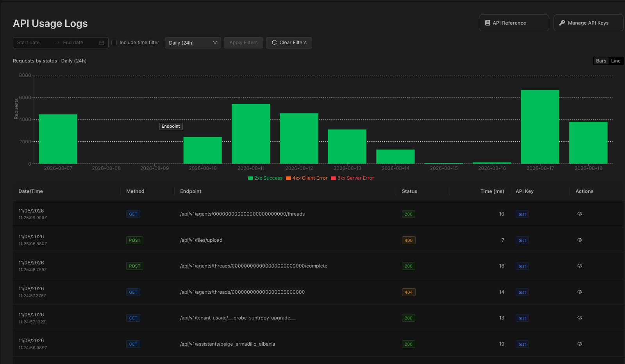Switch chart to Line view

click(616, 61)
